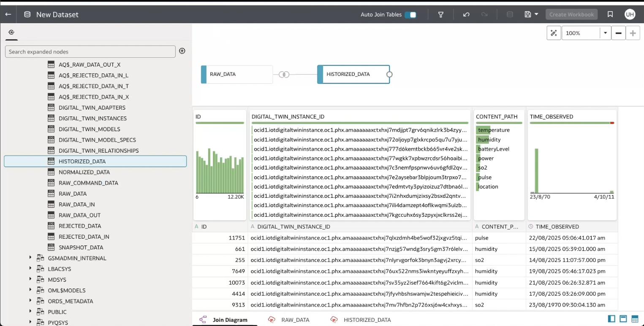Toggle the side panel layout icon
The width and height of the screenshot is (644, 326).
[x=611, y=319]
